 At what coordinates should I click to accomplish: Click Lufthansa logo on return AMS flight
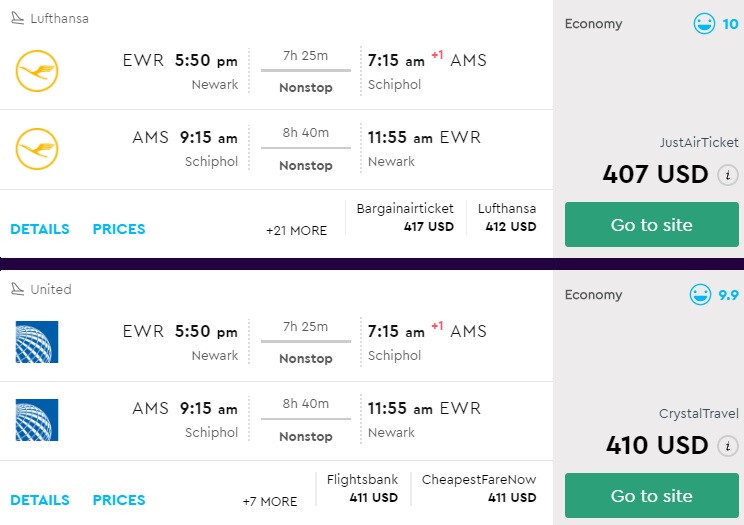(37, 149)
